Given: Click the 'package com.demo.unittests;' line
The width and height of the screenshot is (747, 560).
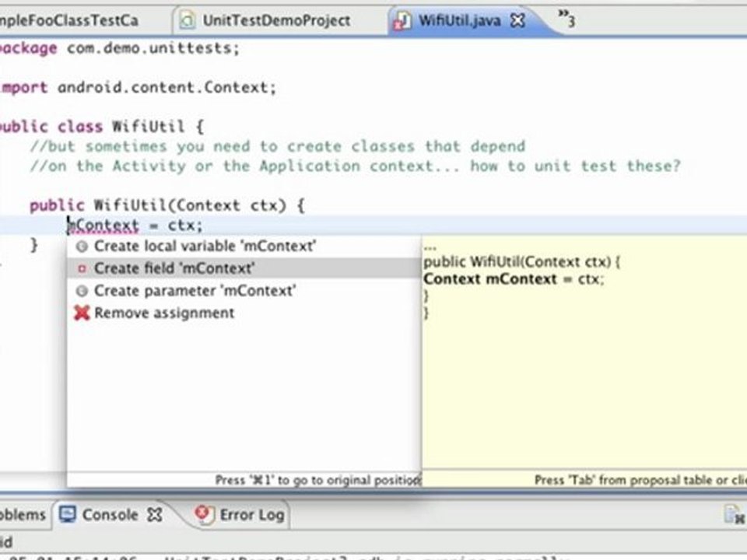Looking at the screenshot, I should coord(120,48).
